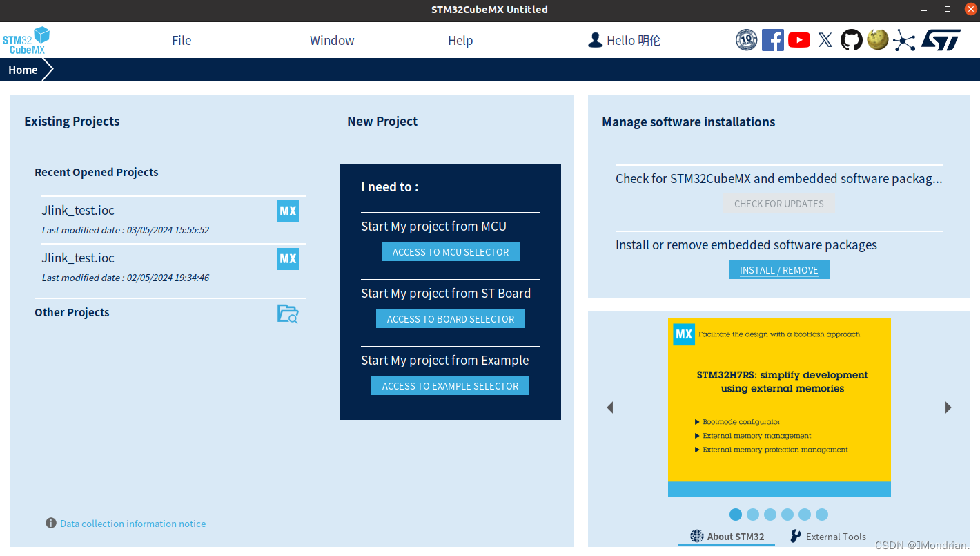Screen dimensions: 980x556
Task: Open the STM32H7RS yellow promotional banner
Action: click(x=779, y=408)
